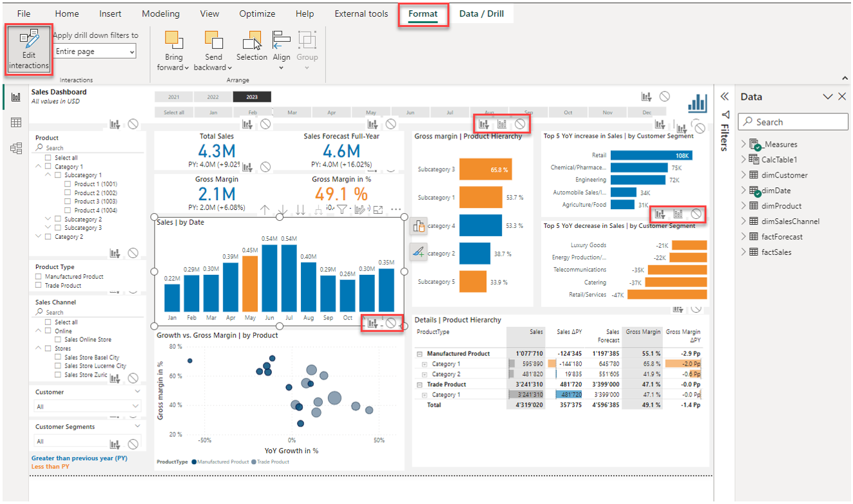Screen dimensions: 853x504
Task: Open the Modeling tab
Action: (x=161, y=14)
